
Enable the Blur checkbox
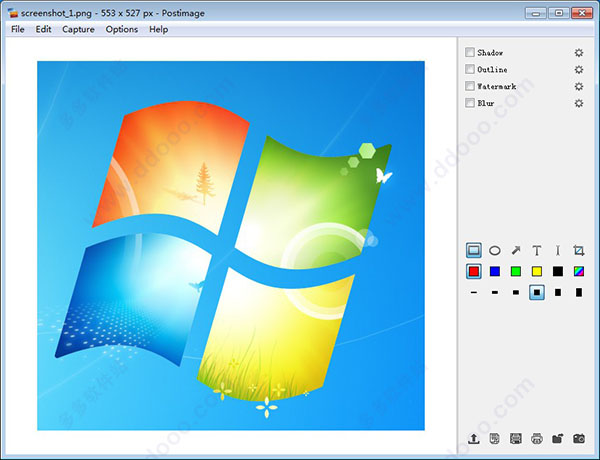pos(470,103)
